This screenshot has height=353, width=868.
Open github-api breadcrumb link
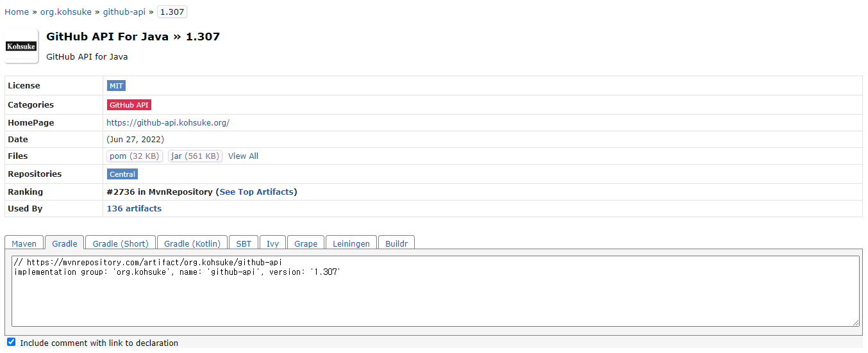click(124, 12)
